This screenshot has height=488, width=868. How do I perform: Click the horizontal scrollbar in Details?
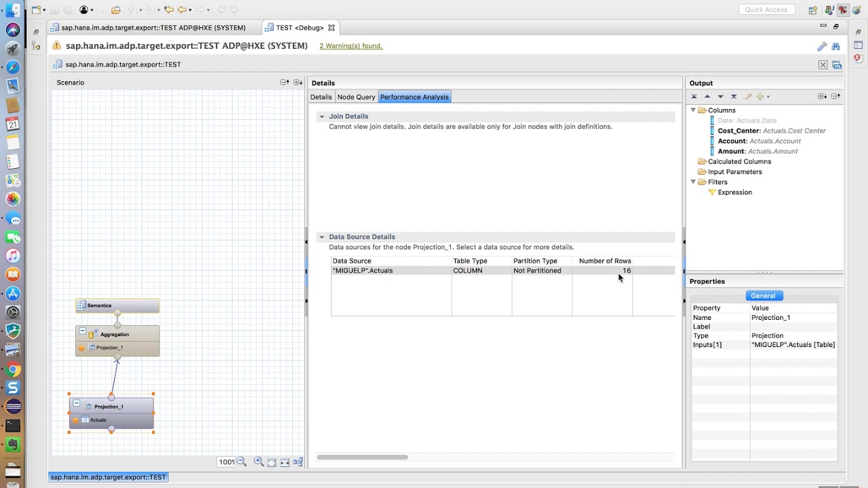362,457
